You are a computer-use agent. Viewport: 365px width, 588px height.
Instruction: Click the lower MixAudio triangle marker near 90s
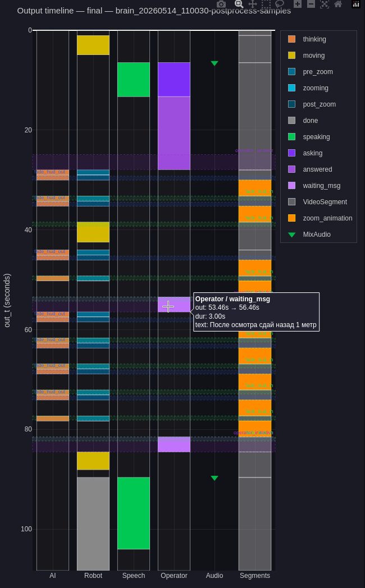215,478
